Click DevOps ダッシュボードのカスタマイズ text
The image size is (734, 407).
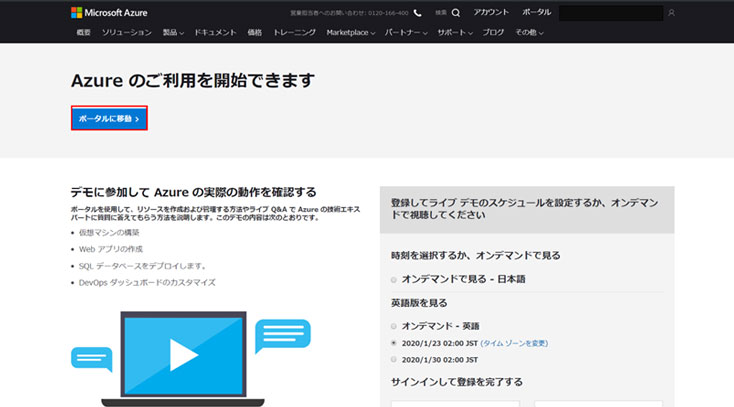coord(147,282)
